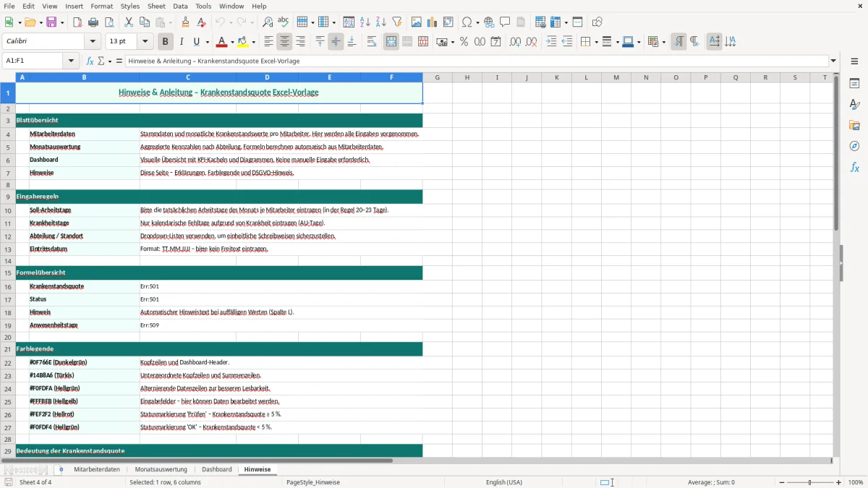Click the Save document icon

pyautogui.click(x=51, y=22)
